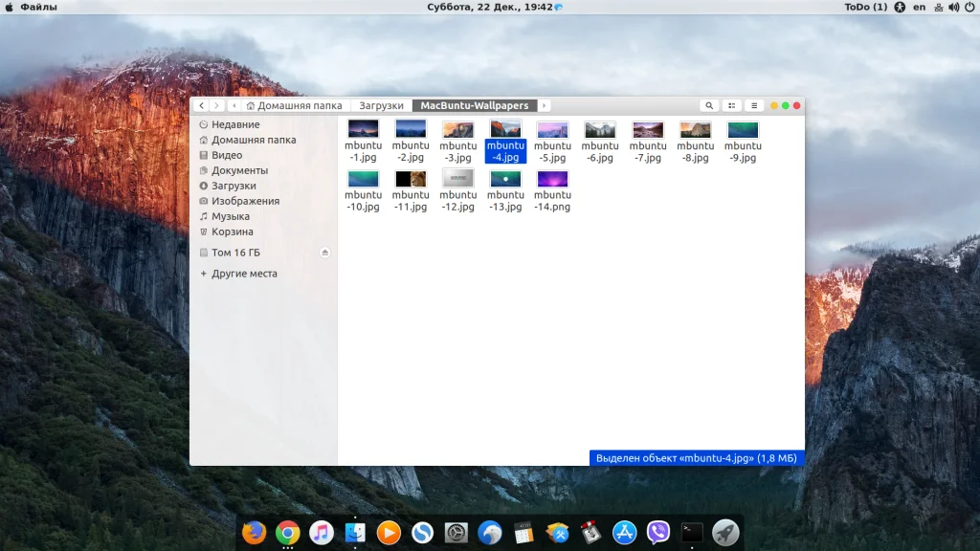
Task: Toggle the icon/list view mode button
Action: (732, 105)
